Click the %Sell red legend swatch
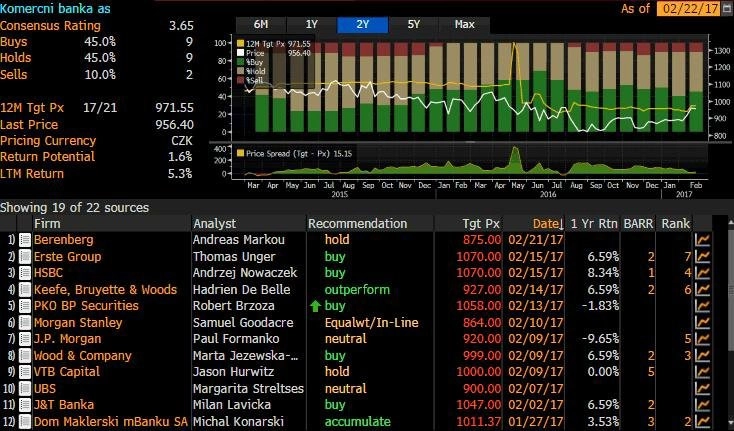Viewport: 734px width, 431px height. coord(241,80)
